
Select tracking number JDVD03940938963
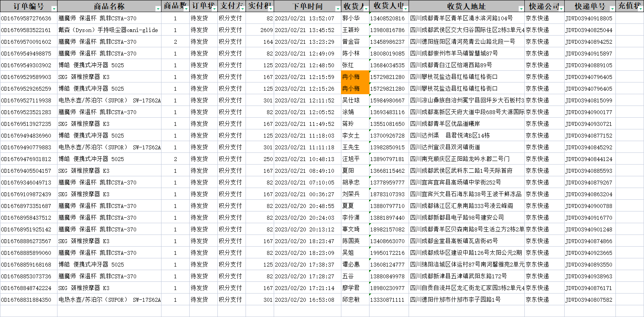coord(590,276)
